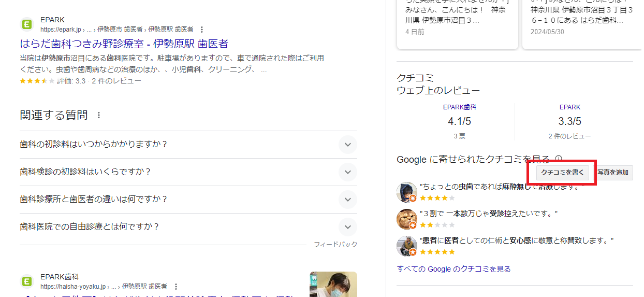
Task: Open すべての Google のクチコミを見る link
Action: click(453, 269)
